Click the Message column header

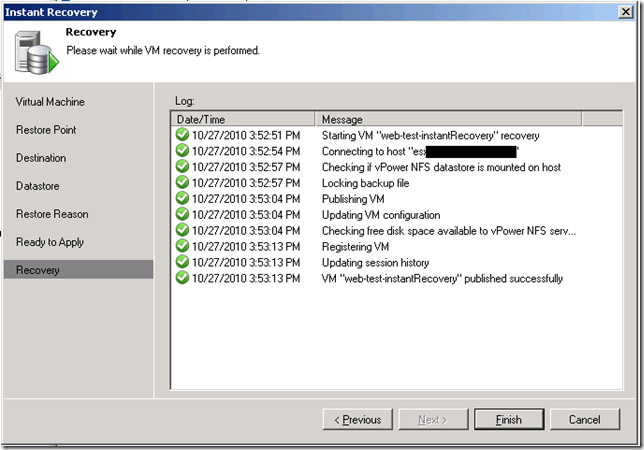tap(448, 119)
